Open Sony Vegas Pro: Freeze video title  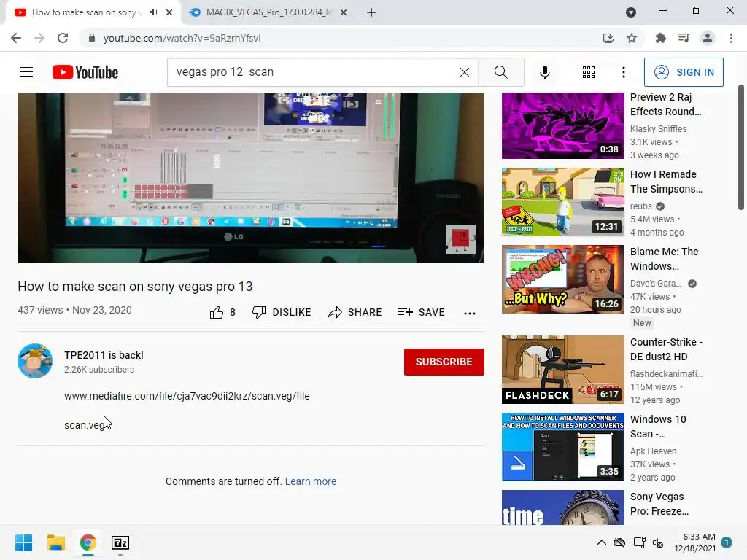coord(659,504)
